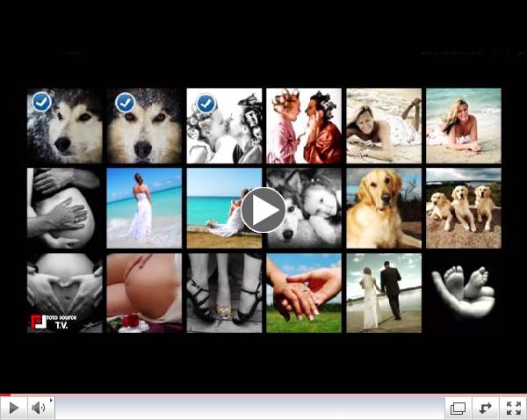Image resolution: width=527 pixels, height=420 pixels.
Task: Toggle the checkmark on the husky close-up photo
Action: [x=125, y=102]
